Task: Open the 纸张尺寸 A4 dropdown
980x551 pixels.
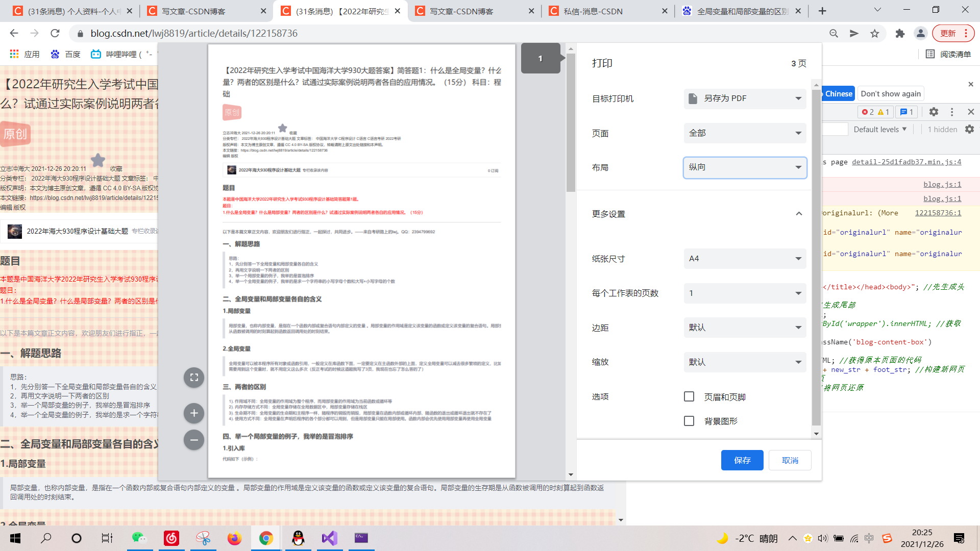Action: tap(745, 259)
